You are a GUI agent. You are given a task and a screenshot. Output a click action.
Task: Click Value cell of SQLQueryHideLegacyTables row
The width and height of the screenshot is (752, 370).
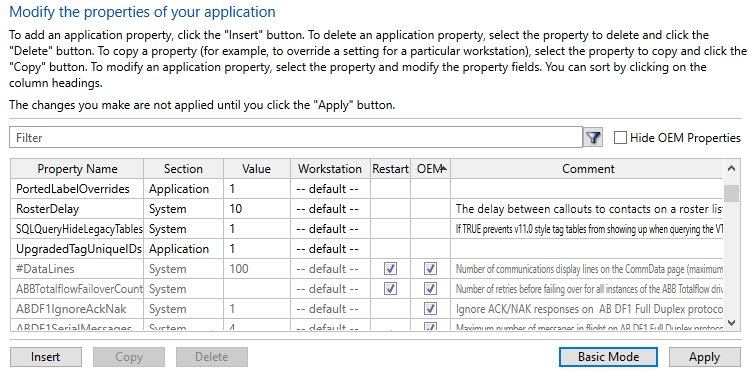pyautogui.click(x=257, y=229)
